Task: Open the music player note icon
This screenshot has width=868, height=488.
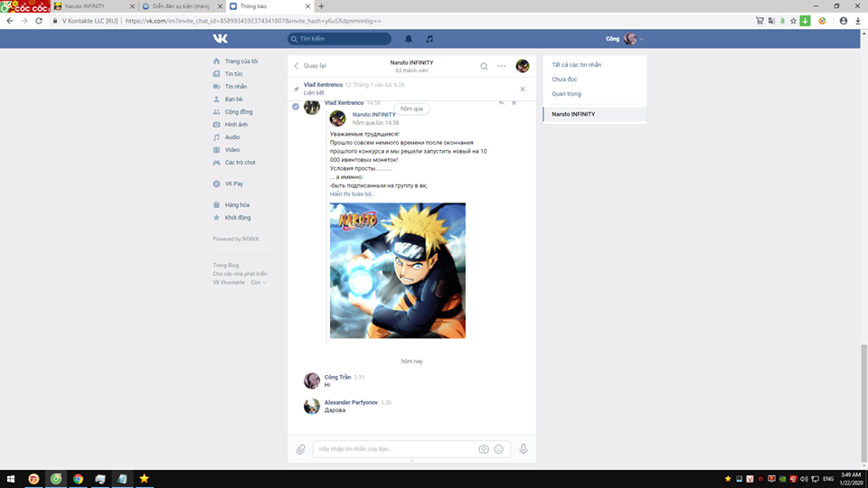Action: [x=429, y=39]
